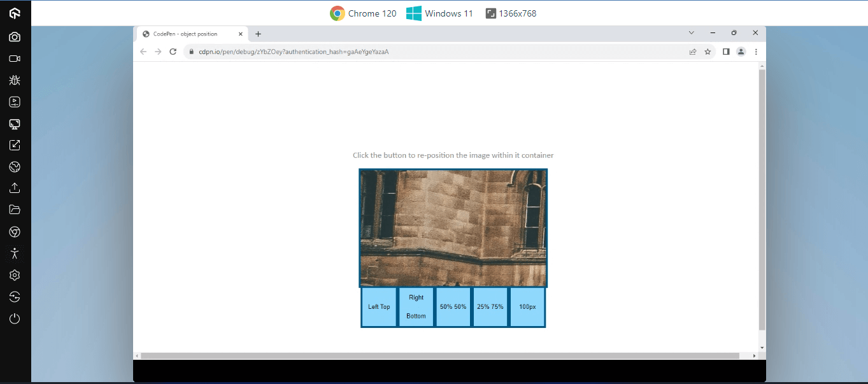This screenshot has height=384, width=868.
Task: Reload the CodePen page
Action: 173,52
